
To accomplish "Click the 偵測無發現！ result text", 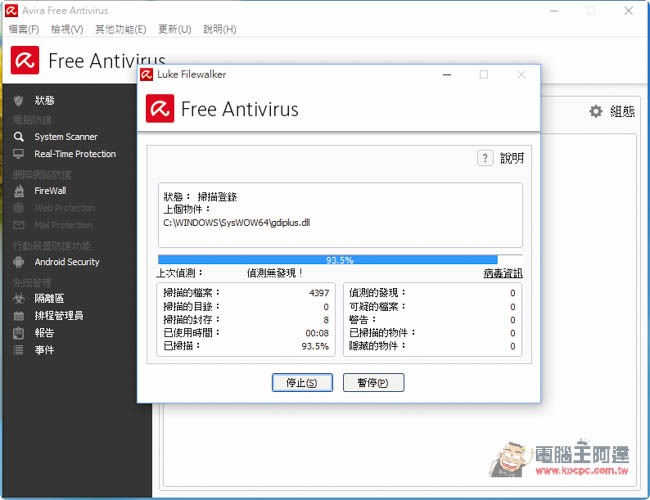I will pyautogui.click(x=274, y=273).
